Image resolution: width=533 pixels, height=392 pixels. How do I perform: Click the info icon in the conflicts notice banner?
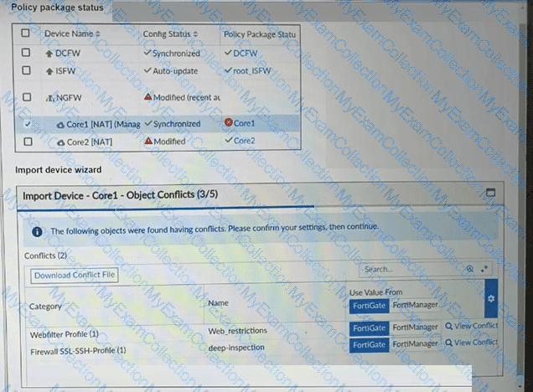coord(37,231)
